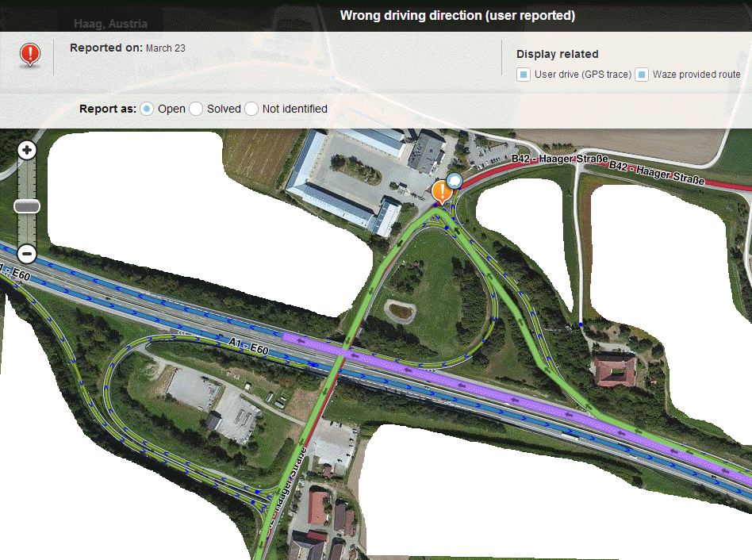Toggle User drive (GPS trace) checkbox

[524, 75]
